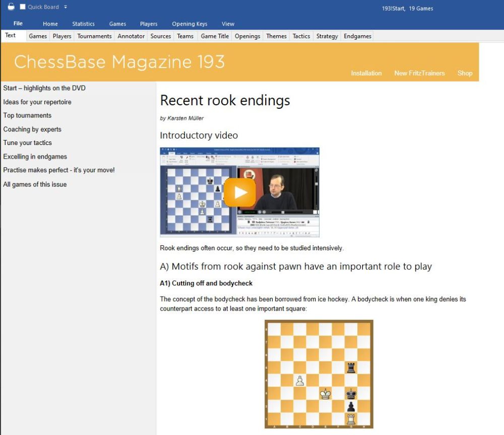The image size is (504, 435).
Task: Click the ChessBase Magazine 193 banner title
Action: click(x=119, y=61)
